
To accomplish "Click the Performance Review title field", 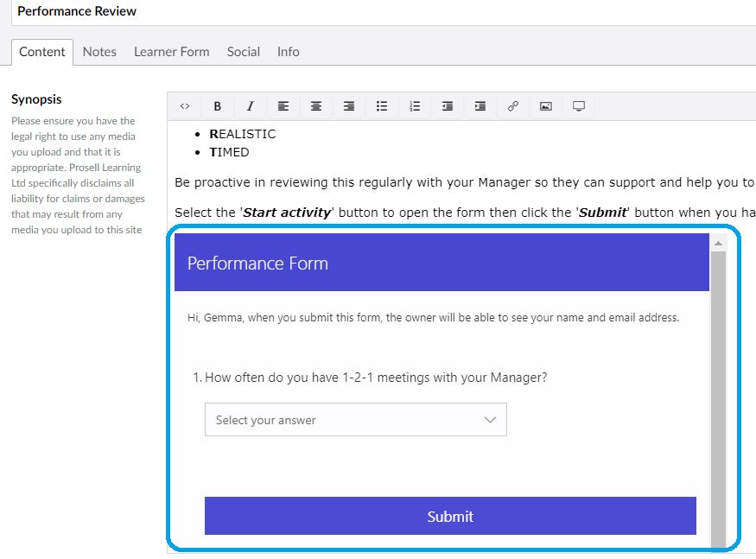I will coord(76,11).
